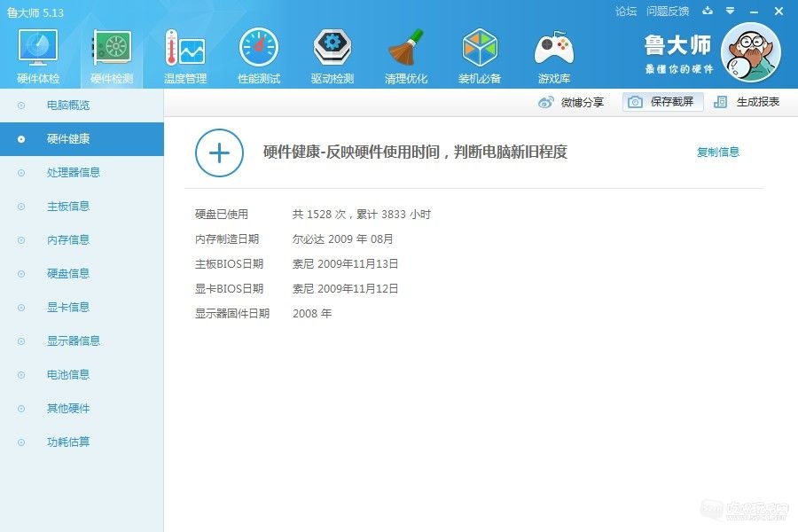This screenshot has height=532, width=798.
Task: Open the 问题反馈 feedback link
Action: [x=667, y=12]
